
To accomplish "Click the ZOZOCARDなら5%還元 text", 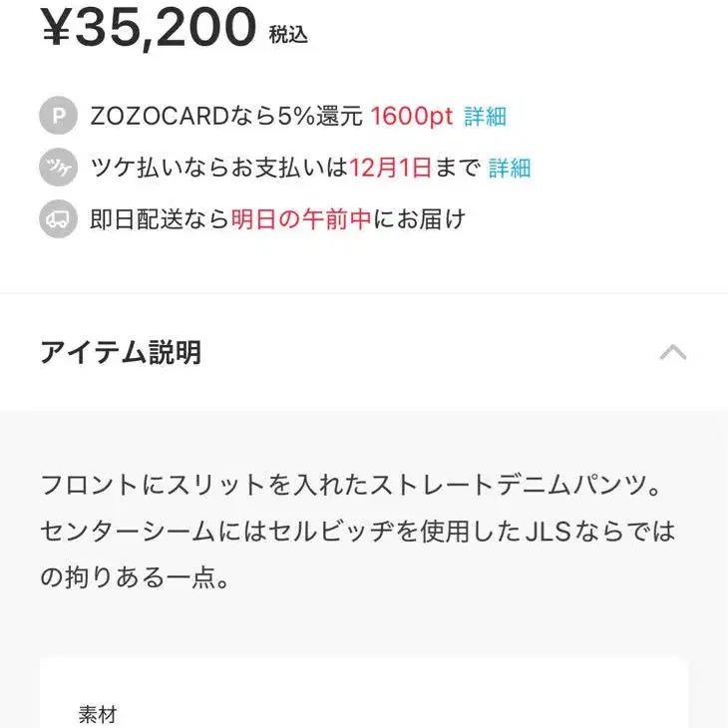I will click(225, 117).
